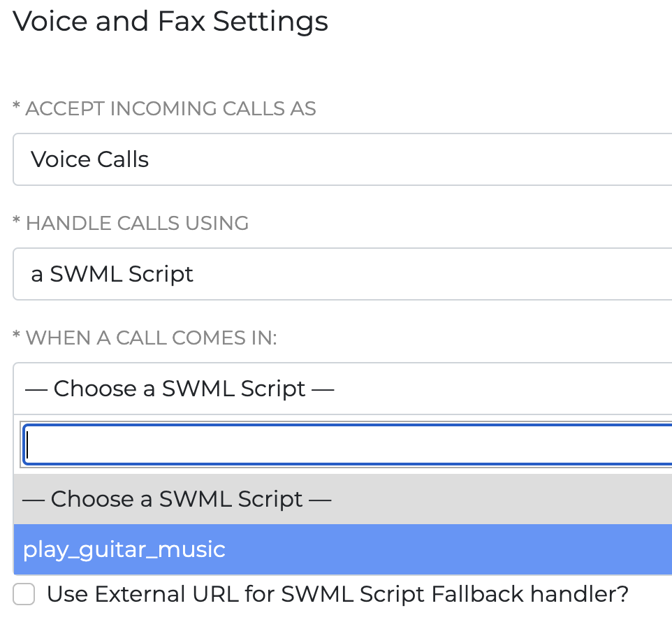The height and width of the screenshot is (629, 672).
Task: Click the Voice and Fax Settings heading
Action: coord(172,22)
